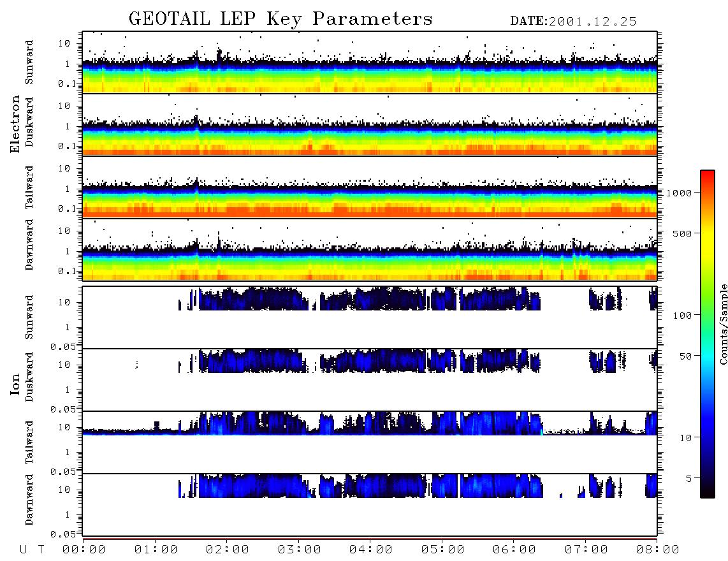This screenshot has width=728, height=561.
Task: Click the Ion Sunward panel label
Action: click(x=29, y=317)
